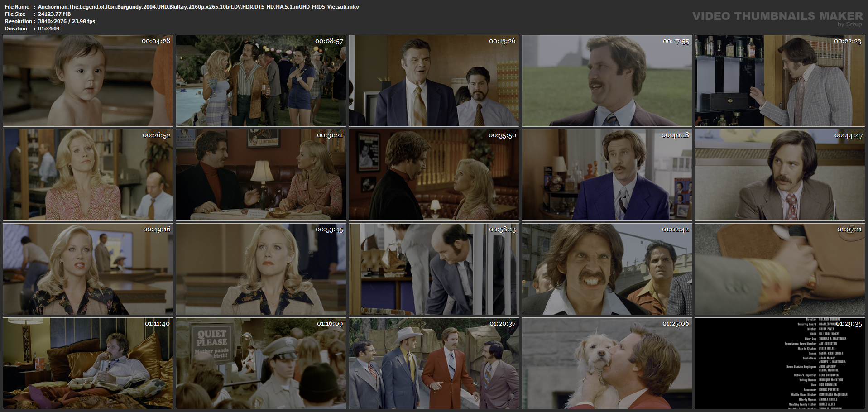Pick the frame captured at 00:49:16
The image size is (868, 412).
pyautogui.click(x=88, y=269)
